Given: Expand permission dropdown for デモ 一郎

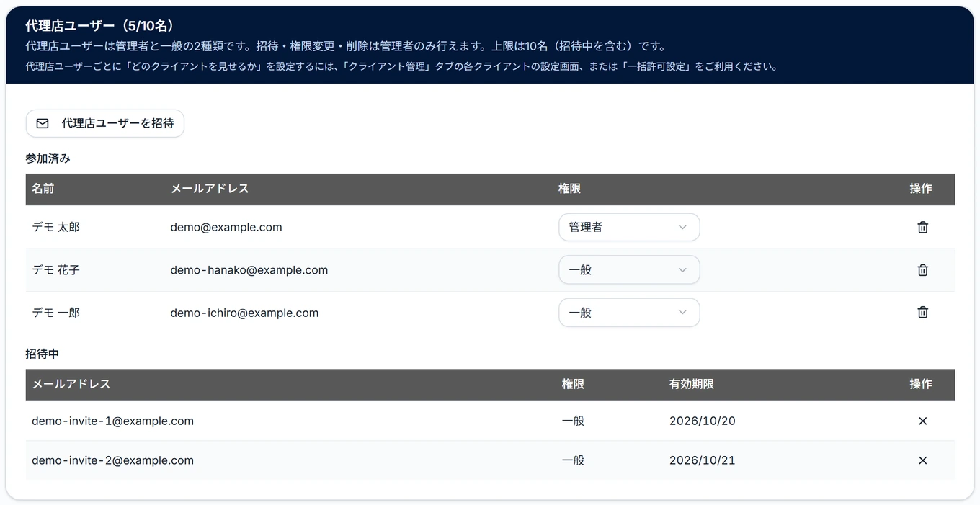Looking at the screenshot, I should coord(629,313).
